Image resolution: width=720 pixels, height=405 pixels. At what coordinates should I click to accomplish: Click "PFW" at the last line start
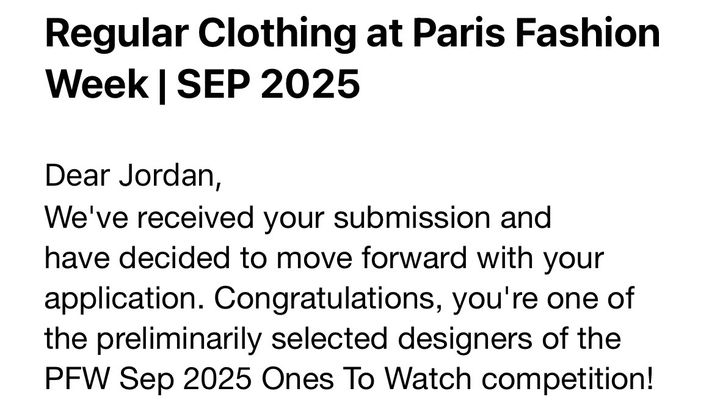tap(77, 379)
